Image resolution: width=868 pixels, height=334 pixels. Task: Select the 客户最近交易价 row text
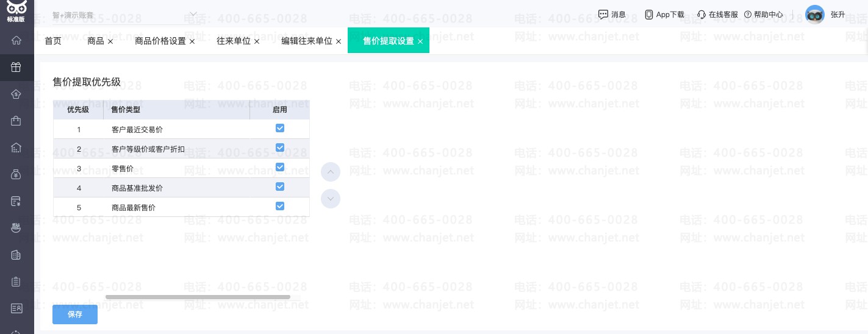pyautogui.click(x=137, y=130)
